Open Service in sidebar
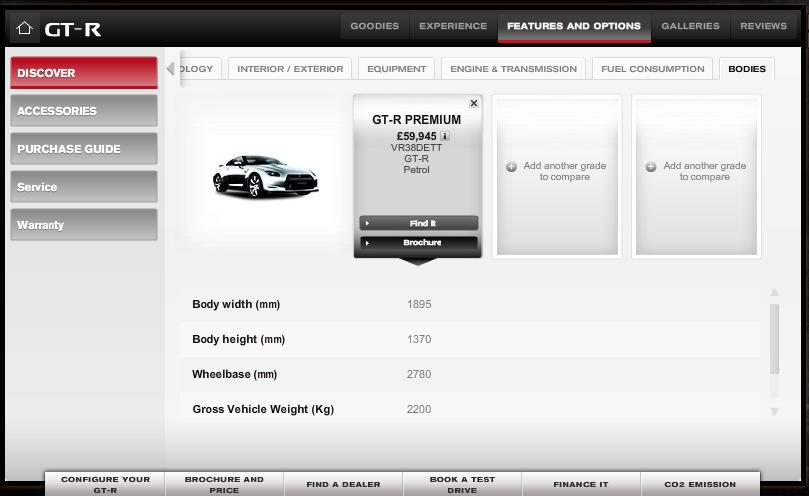The height and width of the screenshot is (496, 809). pos(84,187)
